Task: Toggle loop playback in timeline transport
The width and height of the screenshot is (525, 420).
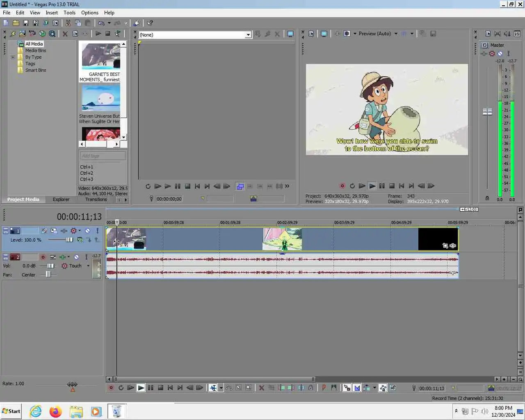Action: 121,388
